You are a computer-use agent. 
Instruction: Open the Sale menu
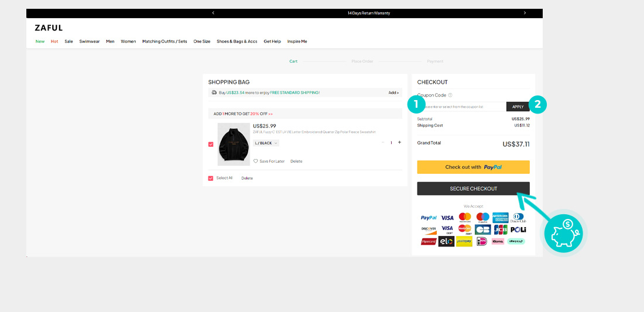pyautogui.click(x=68, y=42)
